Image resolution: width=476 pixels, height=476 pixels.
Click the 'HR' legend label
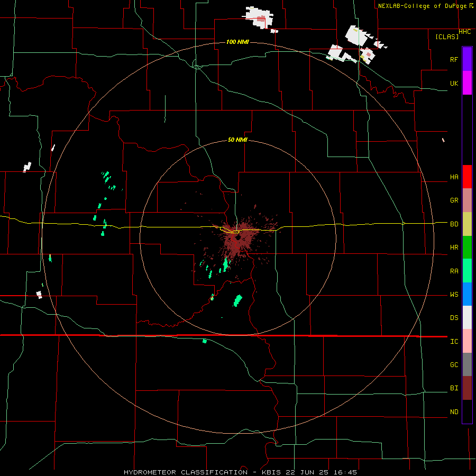[x=454, y=247]
